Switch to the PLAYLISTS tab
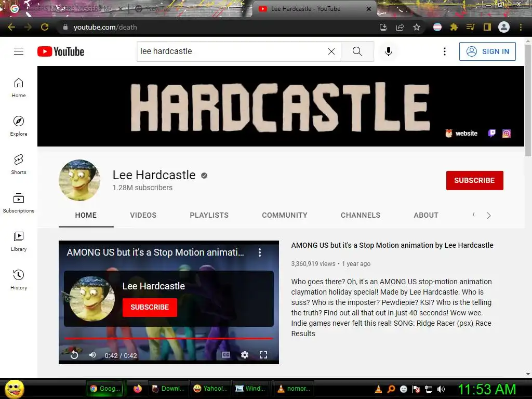The image size is (532, 399). pyautogui.click(x=209, y=215)
